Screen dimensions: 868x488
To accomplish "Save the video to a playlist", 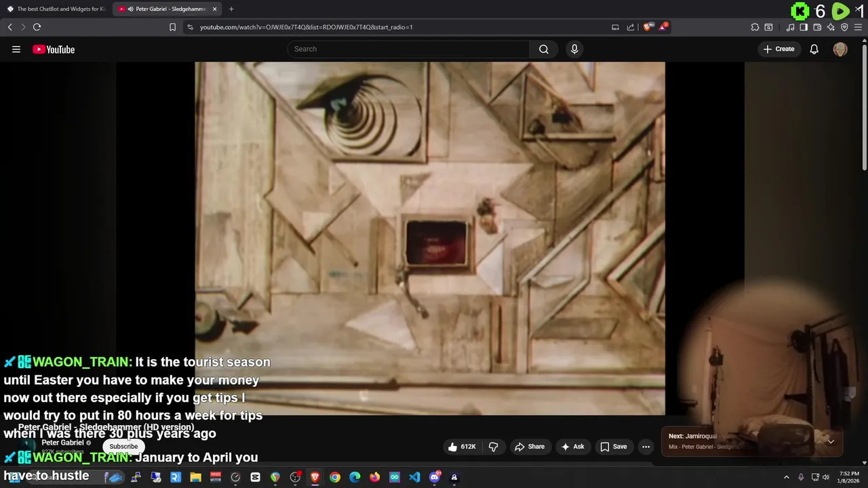I will click(x=614, y=447).
